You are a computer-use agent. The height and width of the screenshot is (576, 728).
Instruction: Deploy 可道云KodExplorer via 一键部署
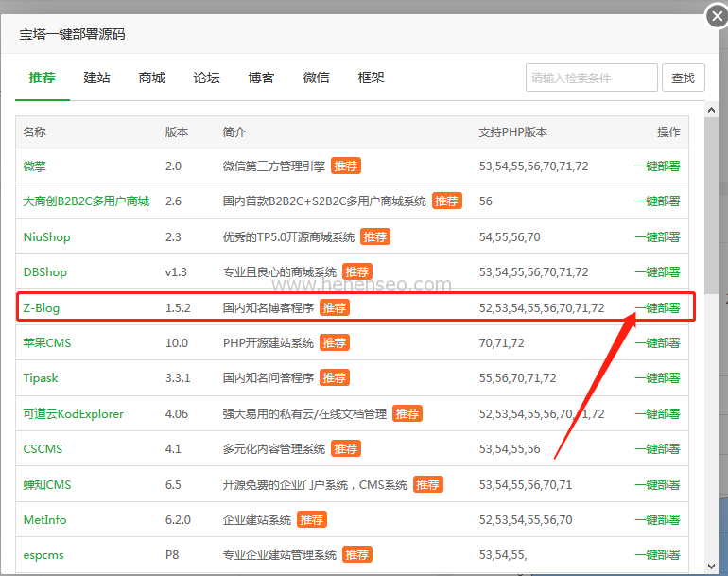point(657,413)
